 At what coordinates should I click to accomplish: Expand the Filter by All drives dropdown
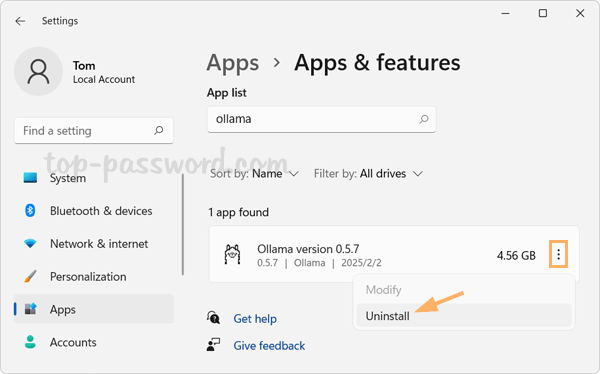pos(368,174)
